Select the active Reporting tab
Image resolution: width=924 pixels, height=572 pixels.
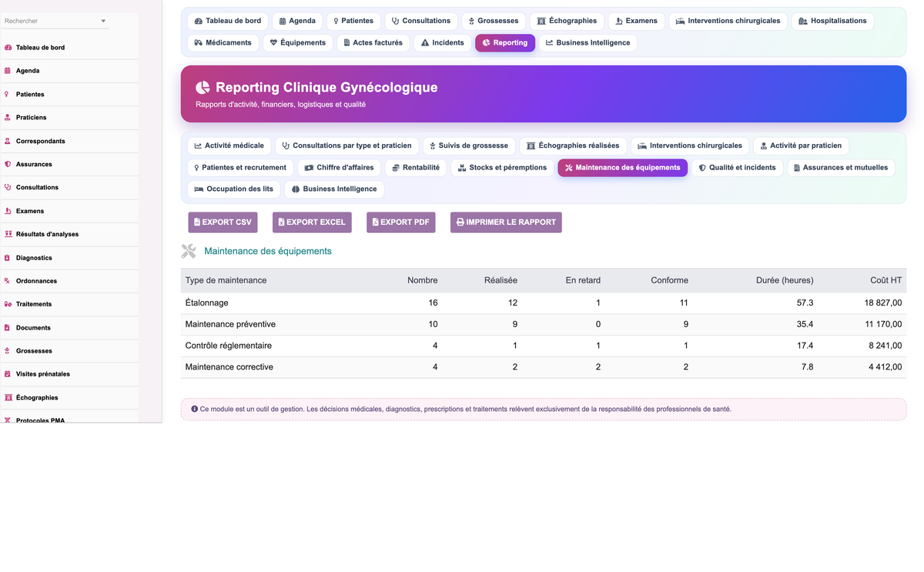point(505,42)
